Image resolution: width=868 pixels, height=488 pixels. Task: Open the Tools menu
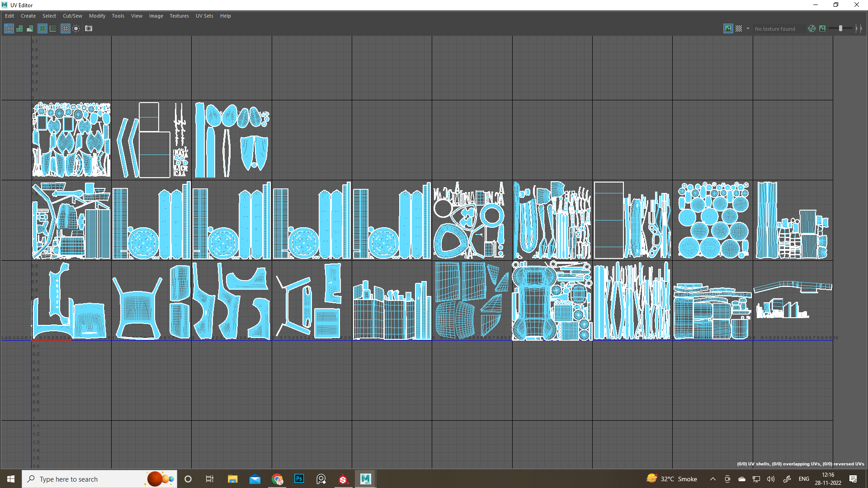click(118, 16)
